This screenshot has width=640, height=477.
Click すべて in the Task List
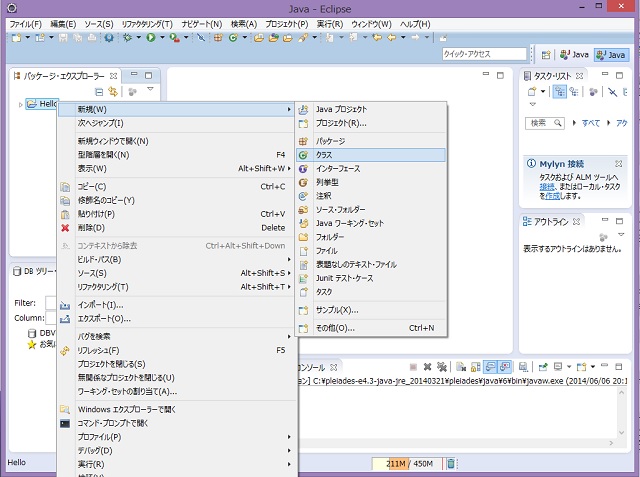pyautogui.click(x=591, y=123)
